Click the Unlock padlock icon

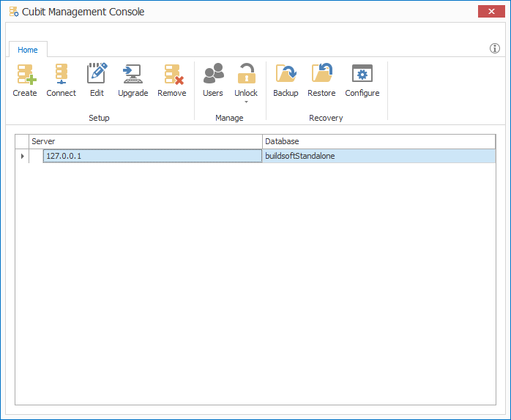point(246,75)
